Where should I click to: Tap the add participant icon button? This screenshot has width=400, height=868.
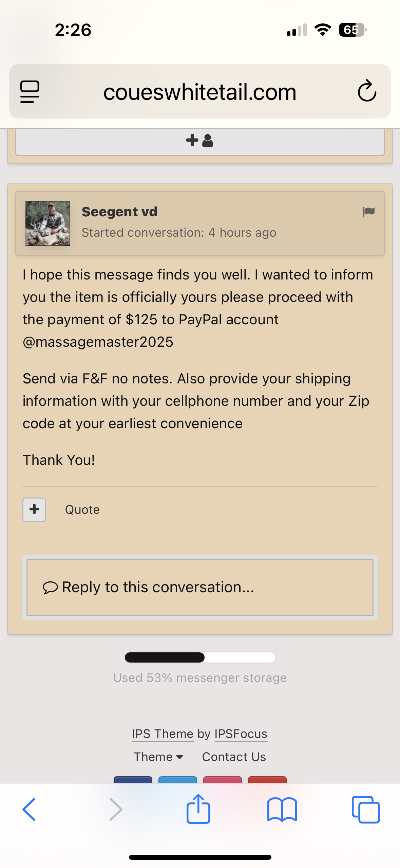pyautogui.click(x=200, y=141)
